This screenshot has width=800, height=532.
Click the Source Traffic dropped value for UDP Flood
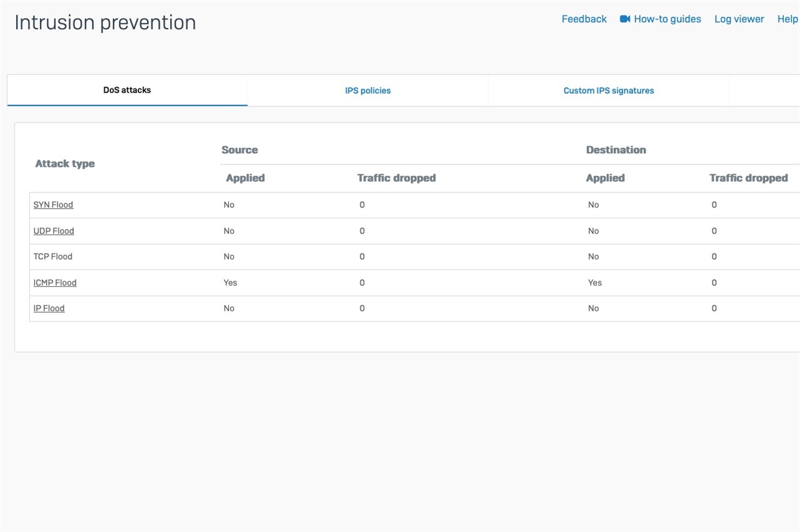coord(362,231)
